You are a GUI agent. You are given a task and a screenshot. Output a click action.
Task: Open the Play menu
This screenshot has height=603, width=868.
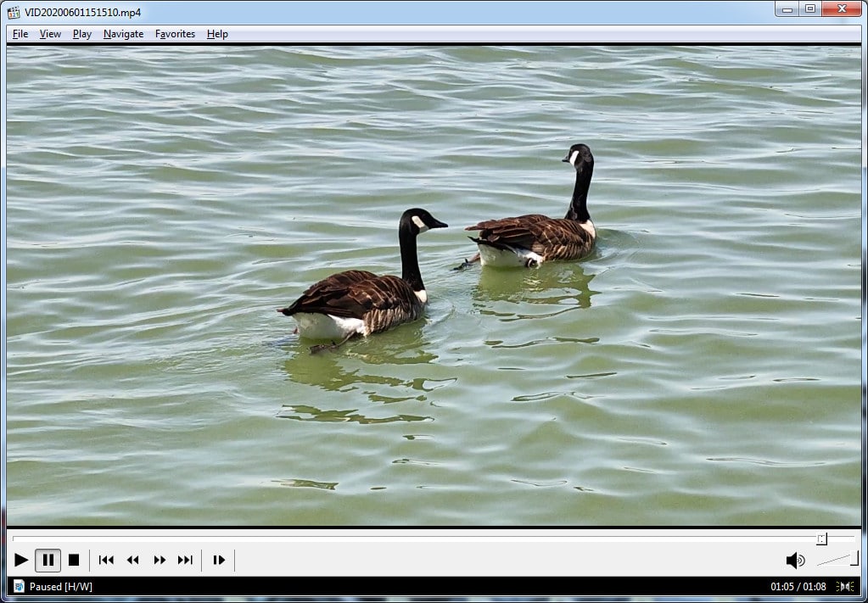(82, 34)
